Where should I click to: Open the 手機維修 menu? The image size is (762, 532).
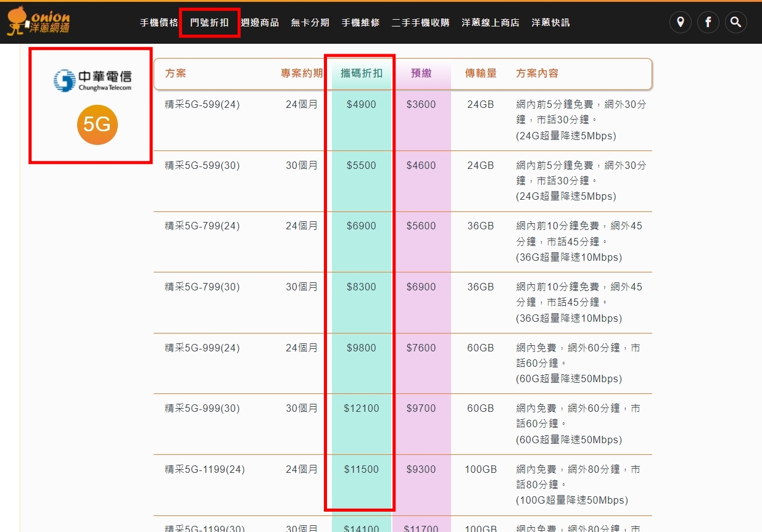pos(360,23)
